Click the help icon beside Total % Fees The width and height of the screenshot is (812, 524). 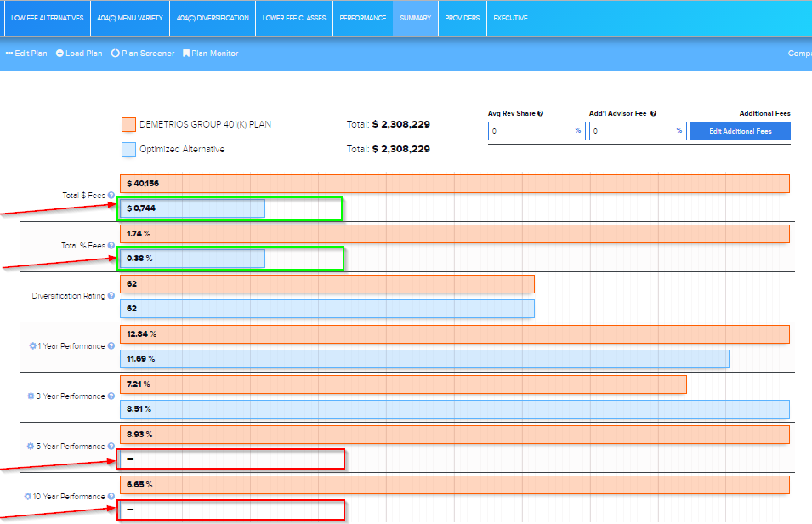point(111,246)
